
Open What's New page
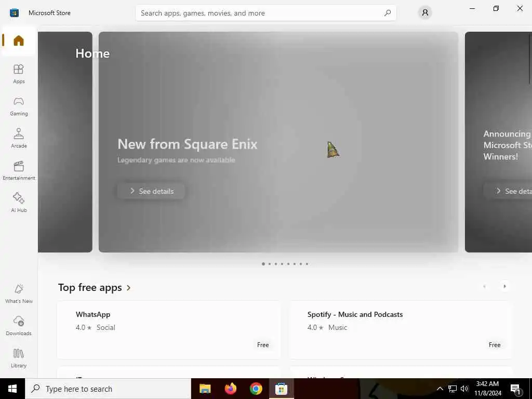[x=19, y=294]
